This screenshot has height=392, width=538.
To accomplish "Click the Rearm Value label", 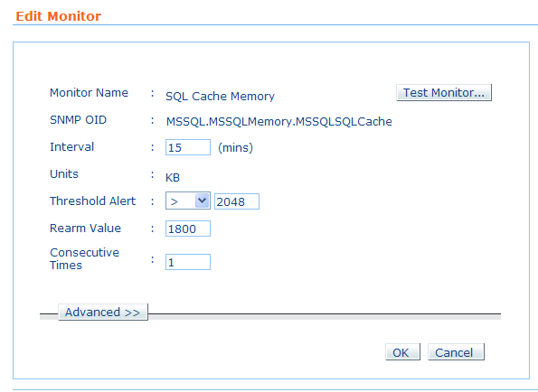I will coord(85,228).
